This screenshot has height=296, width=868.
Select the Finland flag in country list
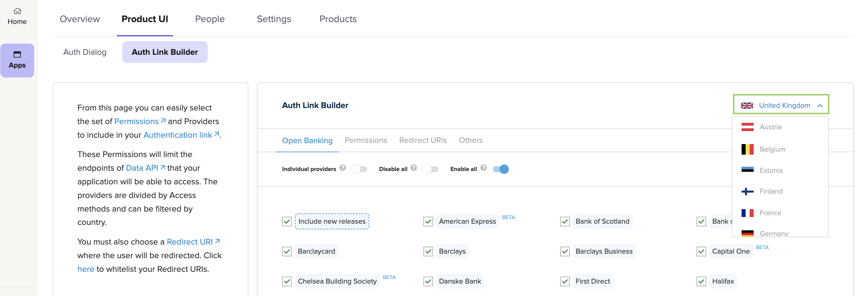747,192
